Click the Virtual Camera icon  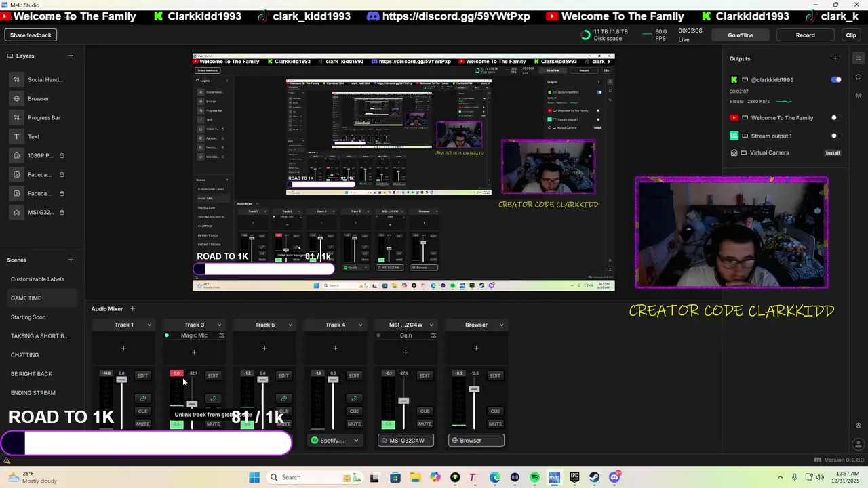(734, 153)
